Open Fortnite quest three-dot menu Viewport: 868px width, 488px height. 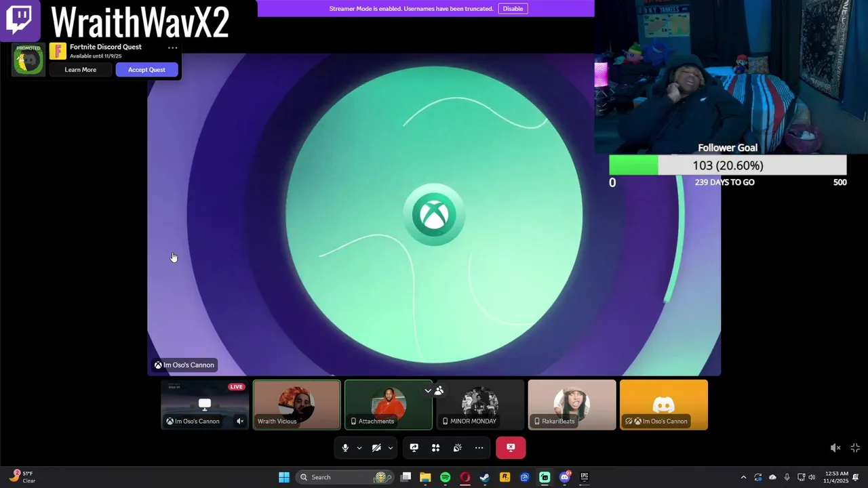(x=172, y=47)
